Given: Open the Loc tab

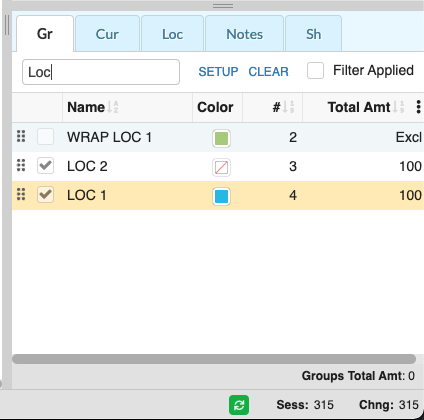Looking at the screenshot, I should tap(172, 34).
